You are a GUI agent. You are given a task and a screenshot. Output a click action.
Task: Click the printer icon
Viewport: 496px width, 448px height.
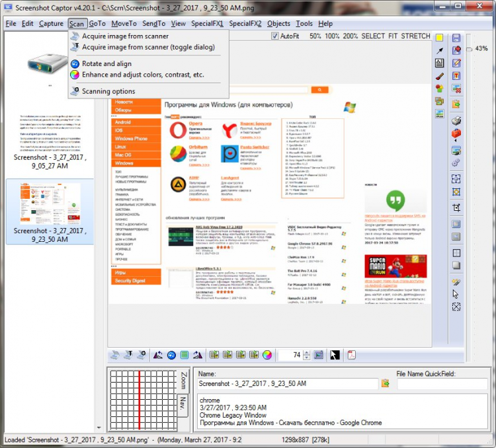coord(456,120)
